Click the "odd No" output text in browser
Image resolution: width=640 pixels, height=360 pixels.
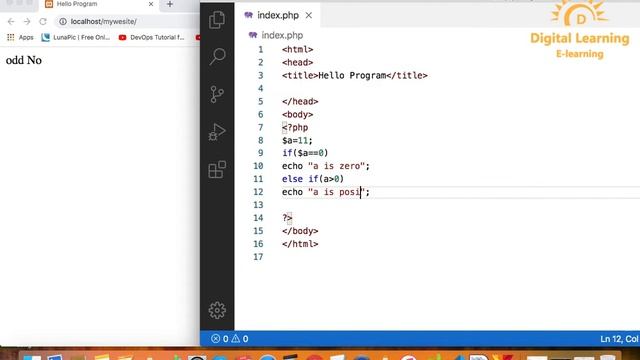pos(24,60)
